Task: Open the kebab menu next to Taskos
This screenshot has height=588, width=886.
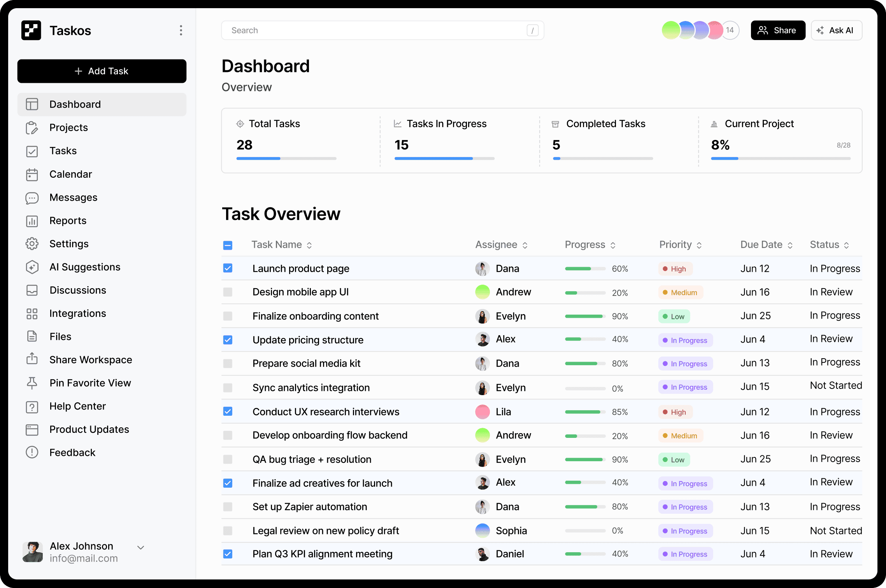Action: point(181,30)
